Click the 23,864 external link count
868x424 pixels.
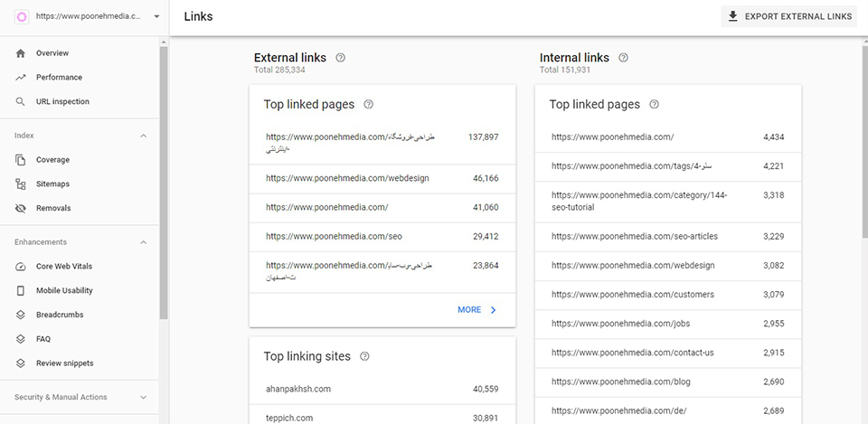click(486, 266)
